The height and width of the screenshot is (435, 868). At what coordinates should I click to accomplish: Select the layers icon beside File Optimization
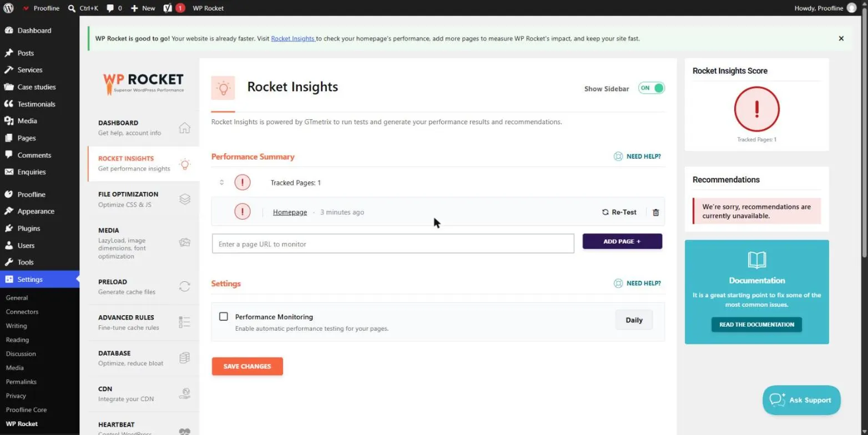184,199
